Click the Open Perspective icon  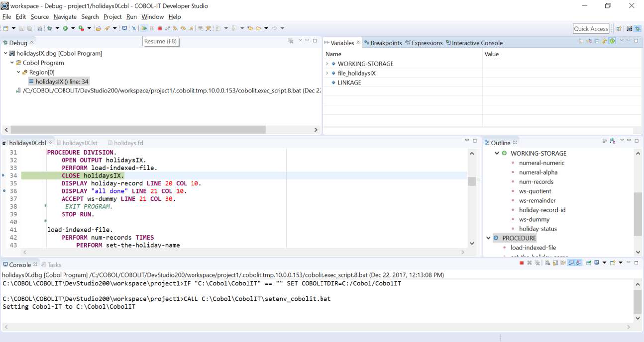point(619,29)
